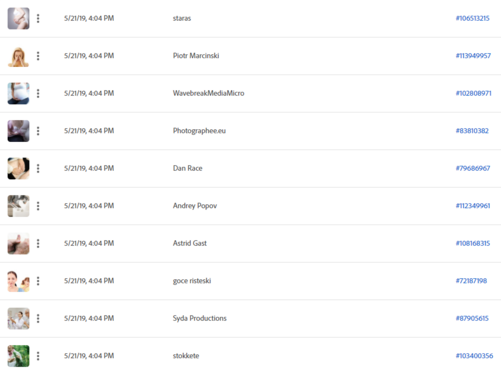
Task: Open the three-dot menu for Photographee.eu row
Action: [x=38, y=131]
